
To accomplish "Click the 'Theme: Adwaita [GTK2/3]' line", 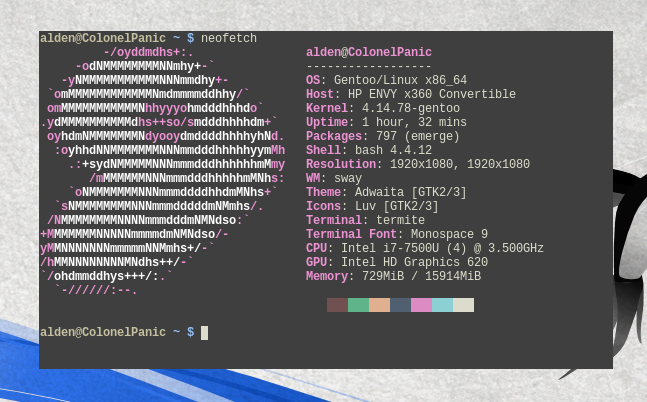I will [x=387, y=192].
